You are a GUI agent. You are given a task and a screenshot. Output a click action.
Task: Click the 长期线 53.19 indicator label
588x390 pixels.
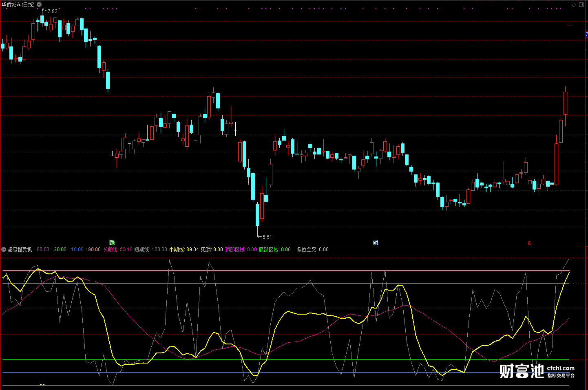pyautogui.click(x=117, y=249)
